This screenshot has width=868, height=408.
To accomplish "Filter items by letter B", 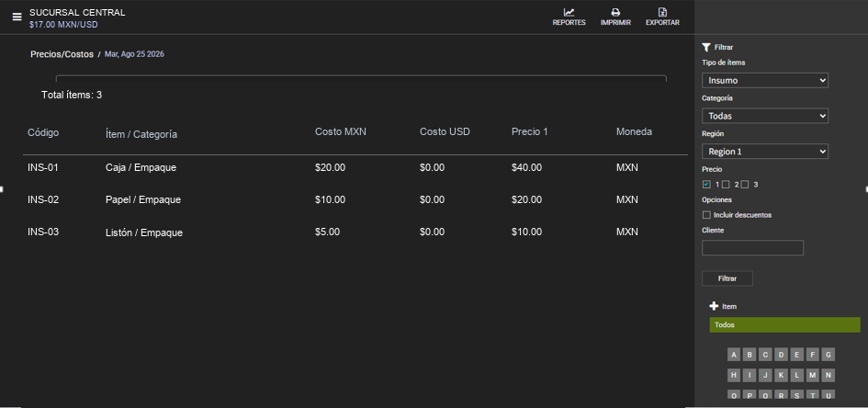I will (750, 355).
